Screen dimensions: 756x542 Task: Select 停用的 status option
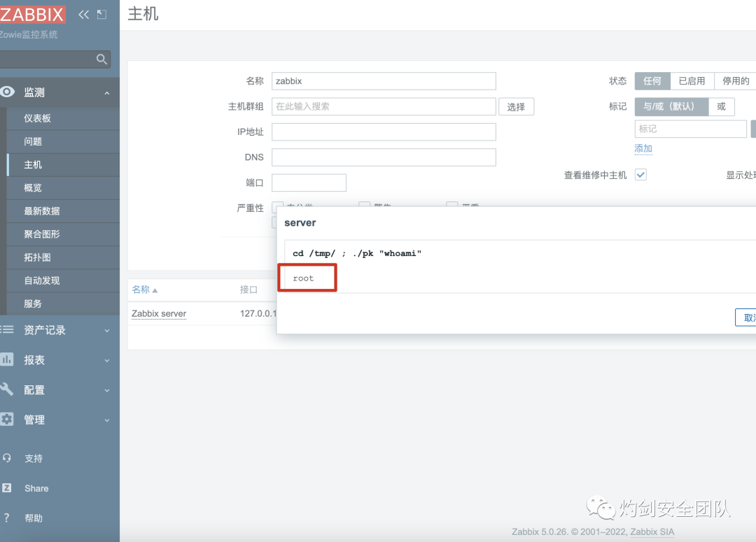735,81
